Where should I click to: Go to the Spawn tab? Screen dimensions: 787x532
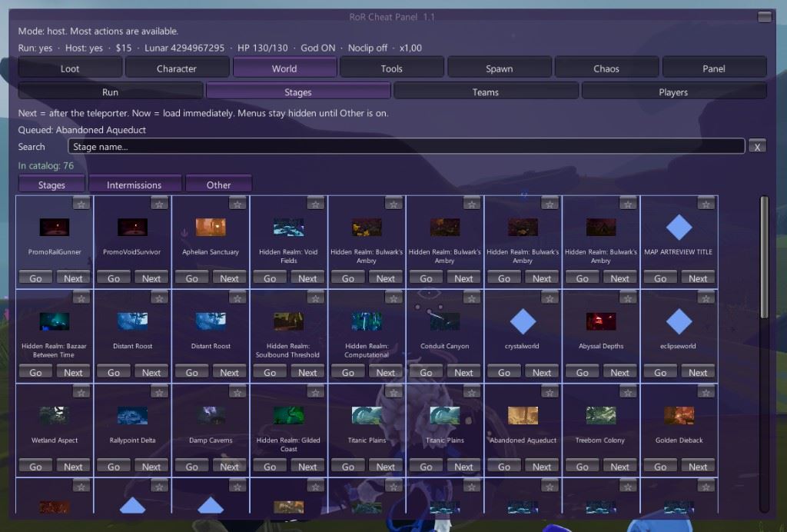(x=499, y=68)
